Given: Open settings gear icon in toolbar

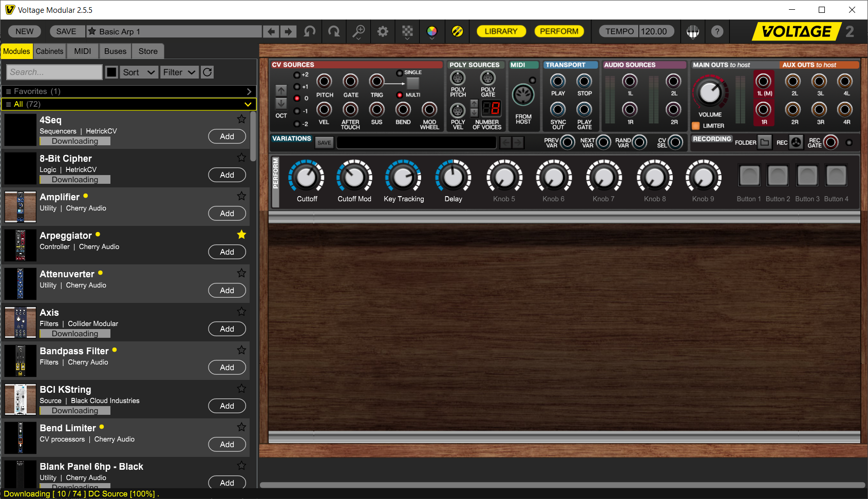Looking at the screenshot, I should (x=383, y=31).
